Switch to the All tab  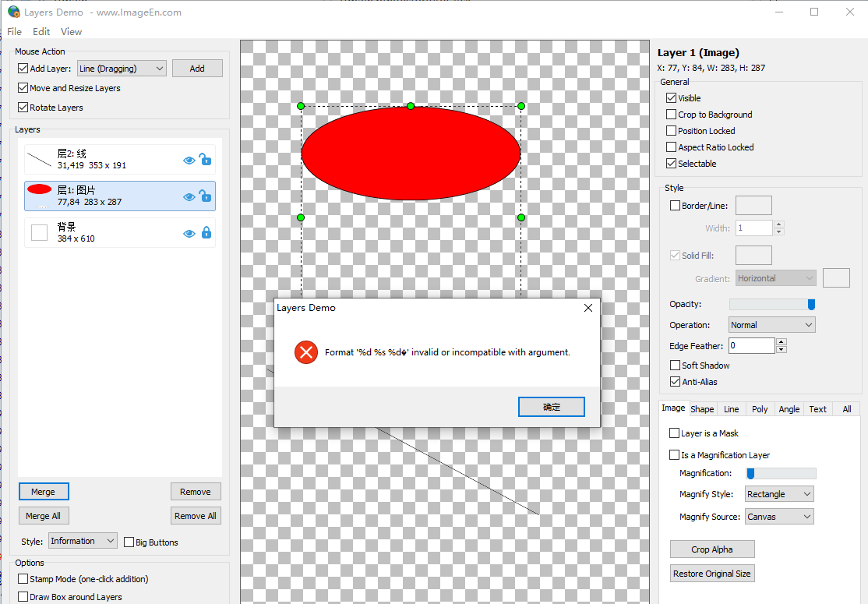847,409
